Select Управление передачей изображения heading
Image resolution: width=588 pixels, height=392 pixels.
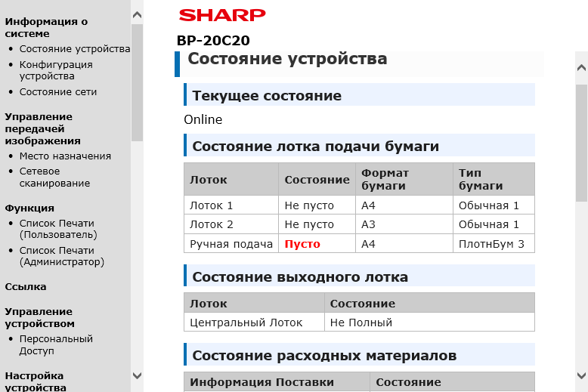click(x=43, y=128)
